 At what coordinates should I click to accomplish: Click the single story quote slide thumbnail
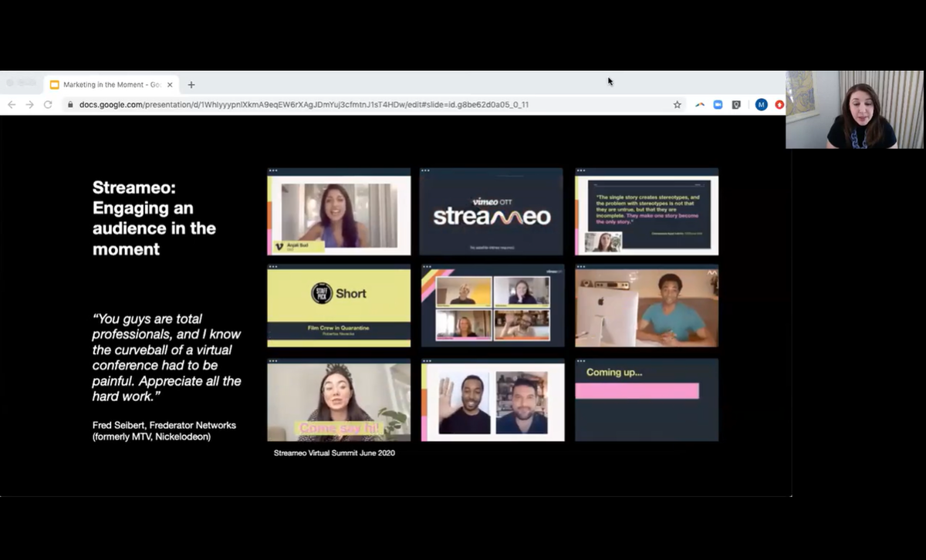point(647,211)
